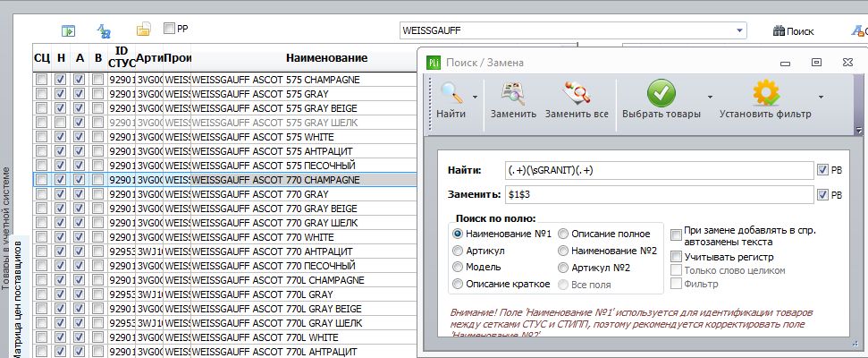The height and width of the screenshot is (358, 868).
Task: Click ID cell 92953 in ASCOT 770 АНТРАЦИТ row
Action: [x=122, y=251]
